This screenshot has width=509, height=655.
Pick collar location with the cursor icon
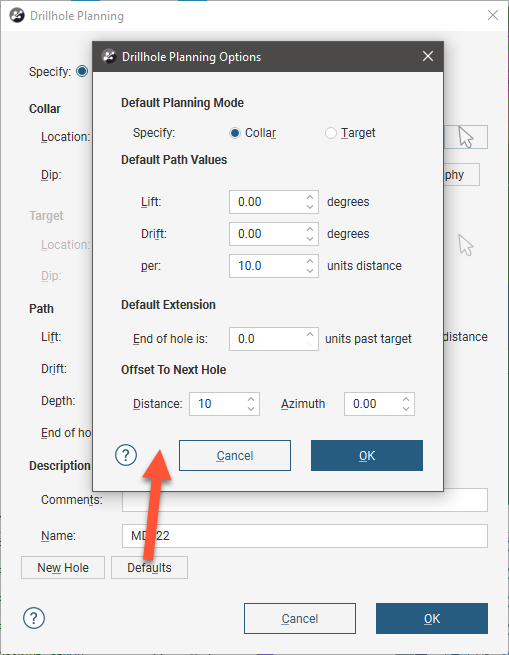click(x=466, y=137)
